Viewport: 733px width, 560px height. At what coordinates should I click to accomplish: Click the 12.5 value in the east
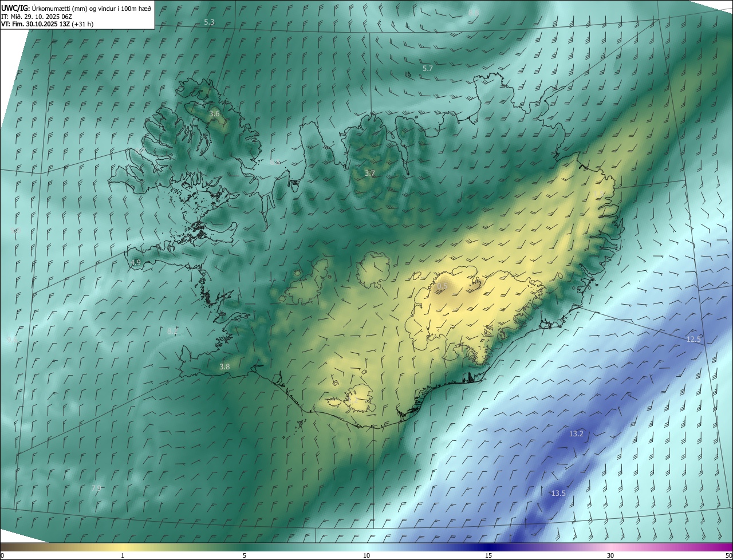693,339
